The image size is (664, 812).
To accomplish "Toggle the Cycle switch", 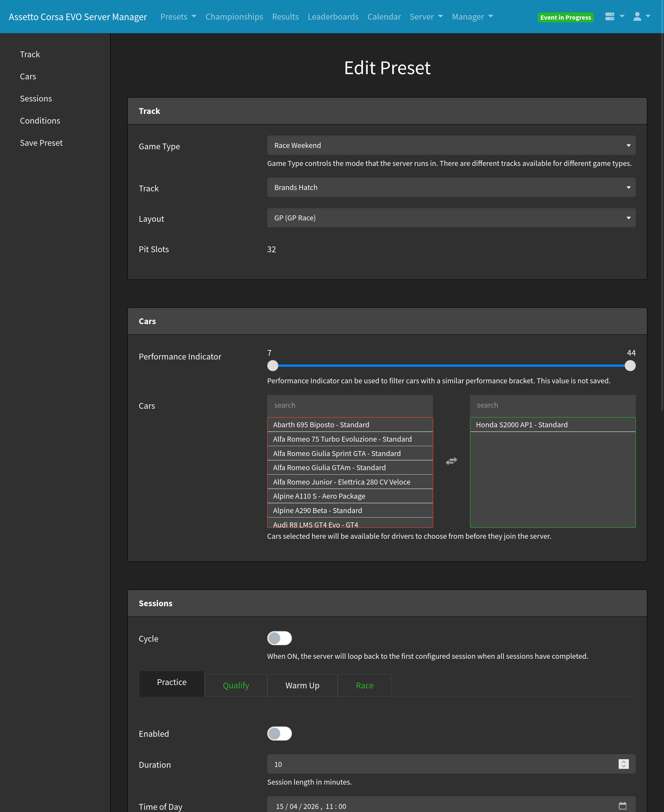I will (x=279, y=638).
